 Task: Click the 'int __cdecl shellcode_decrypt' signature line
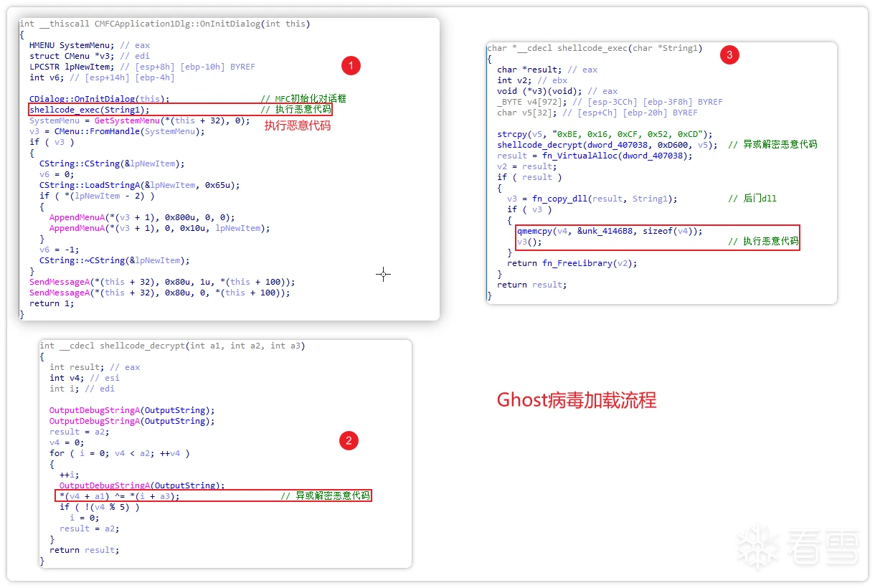(x=172, y=346)
